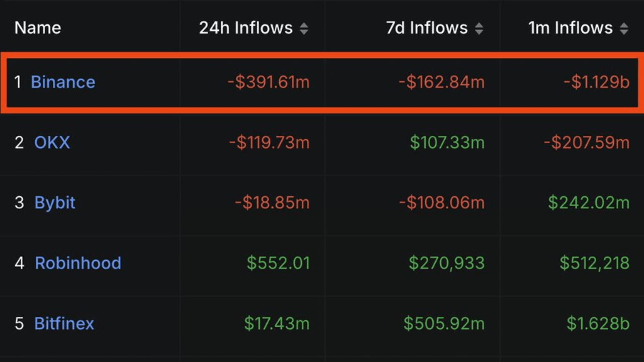Image resolution: width=644 pixels, height=362 pixels.
Task: Sort by the 1m Inflows sort arrows
Action: pyautogui.click(x=624, y=28)
